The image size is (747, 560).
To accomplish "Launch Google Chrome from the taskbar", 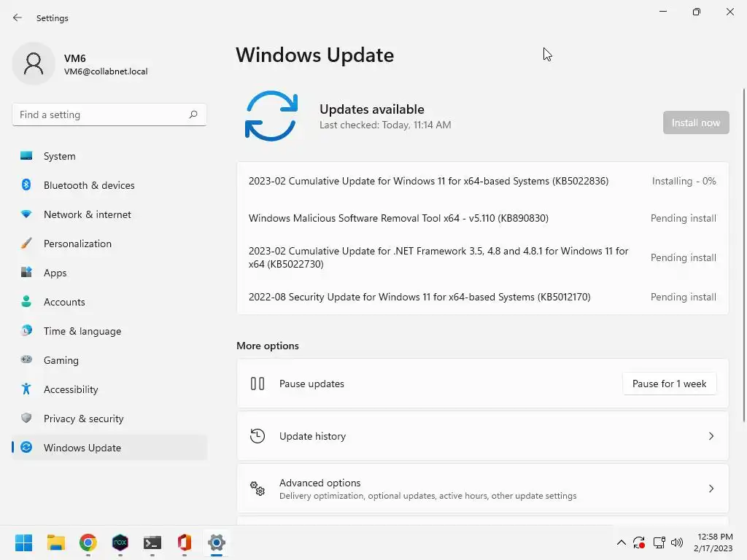I will [88, 542].
